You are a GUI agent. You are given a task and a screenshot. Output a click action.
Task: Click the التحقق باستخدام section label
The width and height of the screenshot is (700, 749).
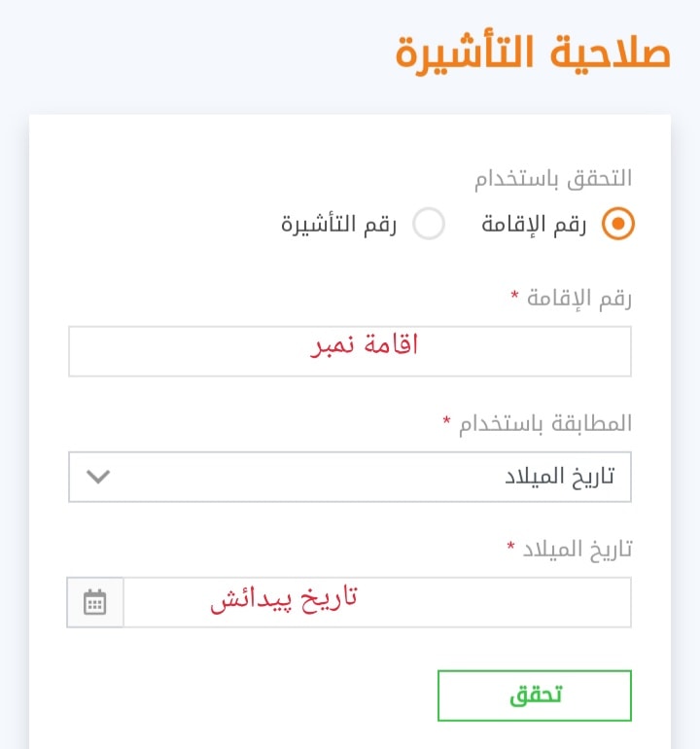point(553,179)
